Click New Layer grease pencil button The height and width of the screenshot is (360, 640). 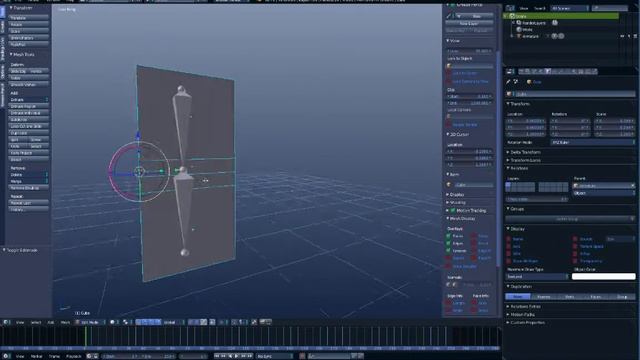pos(469,24)
